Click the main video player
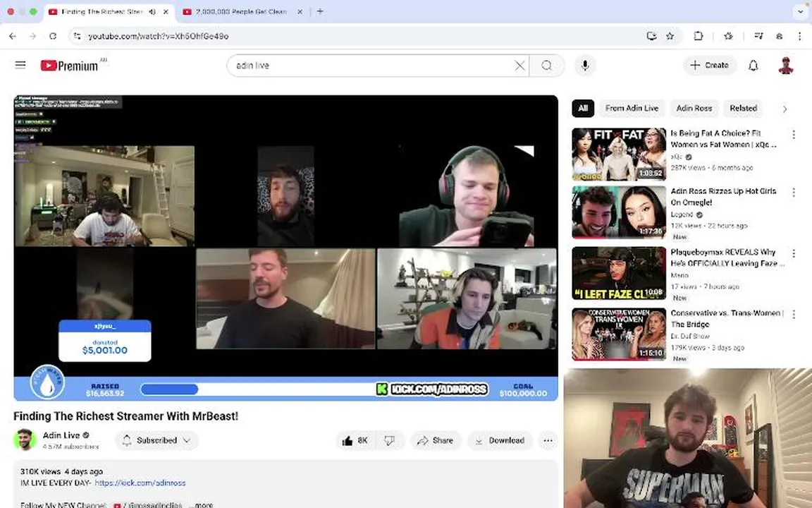Screen dimensions: 812x508 286,248
